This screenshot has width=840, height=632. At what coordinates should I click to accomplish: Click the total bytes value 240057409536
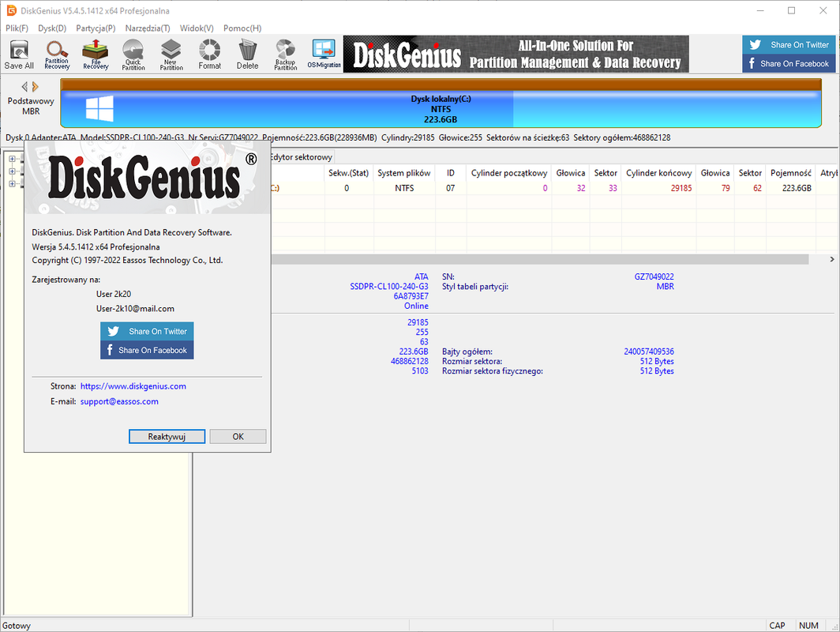649,352
